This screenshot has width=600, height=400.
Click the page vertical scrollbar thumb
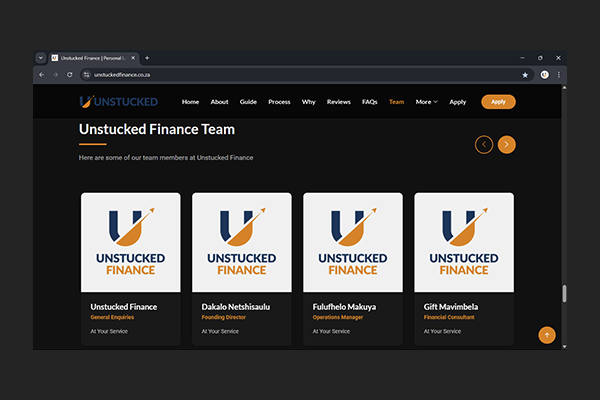tap(564, 294)
